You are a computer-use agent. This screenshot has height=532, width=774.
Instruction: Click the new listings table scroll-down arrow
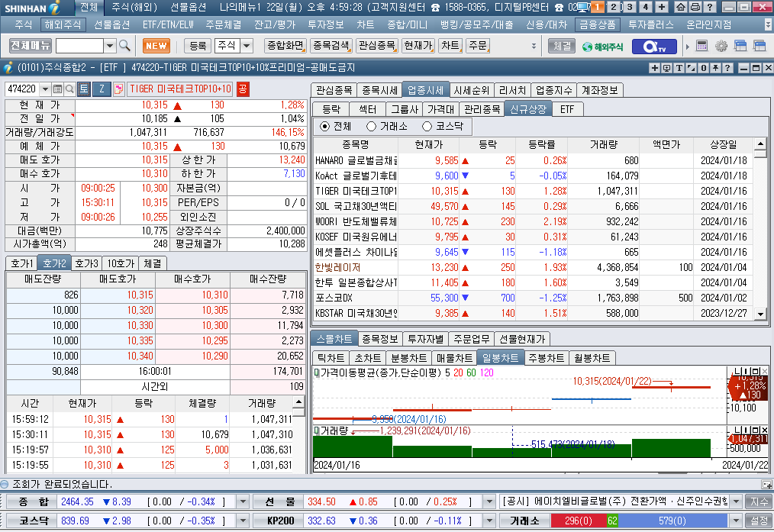coord(760,314)
